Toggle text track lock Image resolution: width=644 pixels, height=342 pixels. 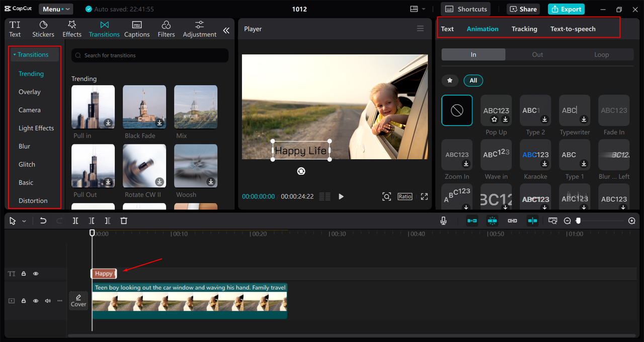click(x=24, y=273)
